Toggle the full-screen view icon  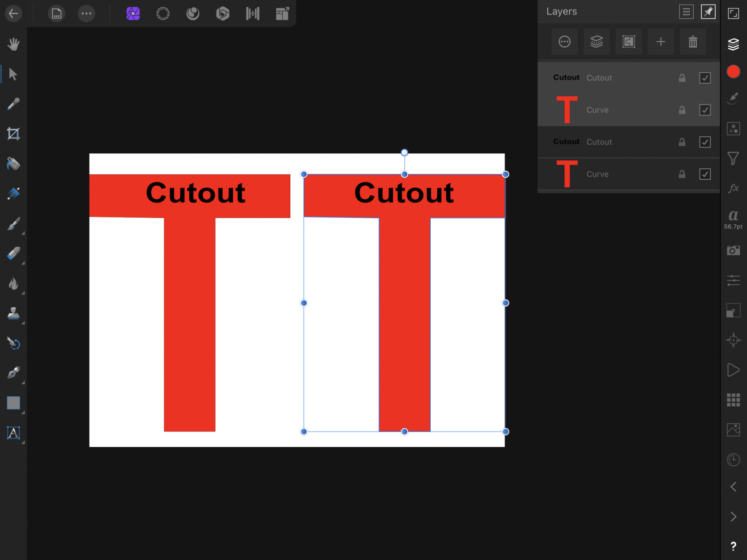click(734, 13)
